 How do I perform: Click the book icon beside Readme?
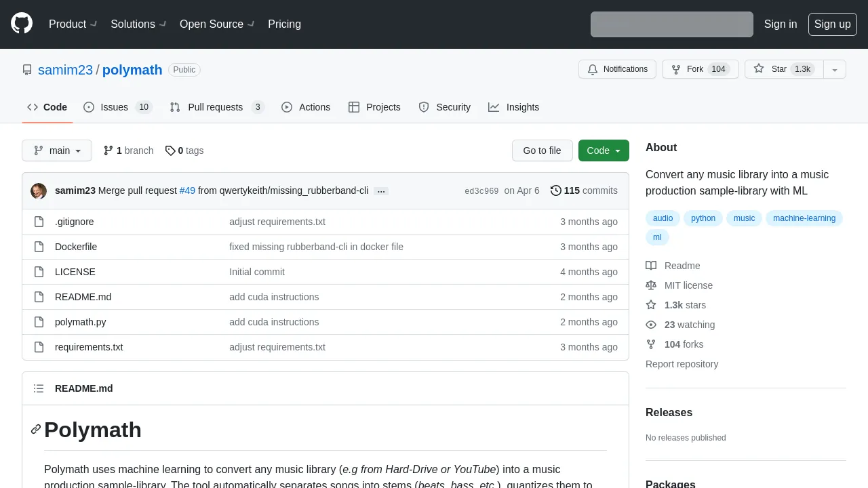click(651, 266)
